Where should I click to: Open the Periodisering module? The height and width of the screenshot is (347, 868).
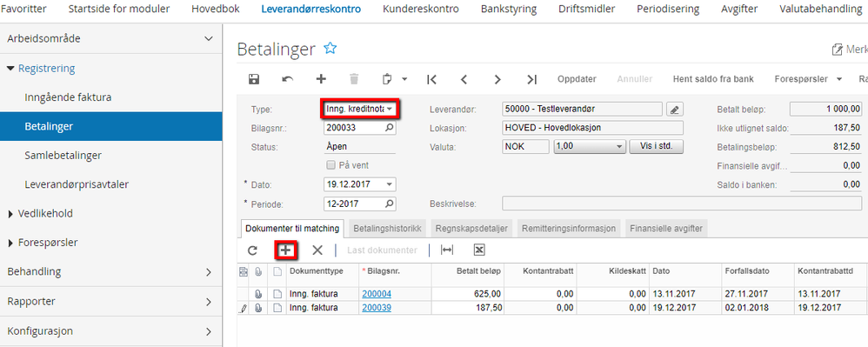[668, 9]
